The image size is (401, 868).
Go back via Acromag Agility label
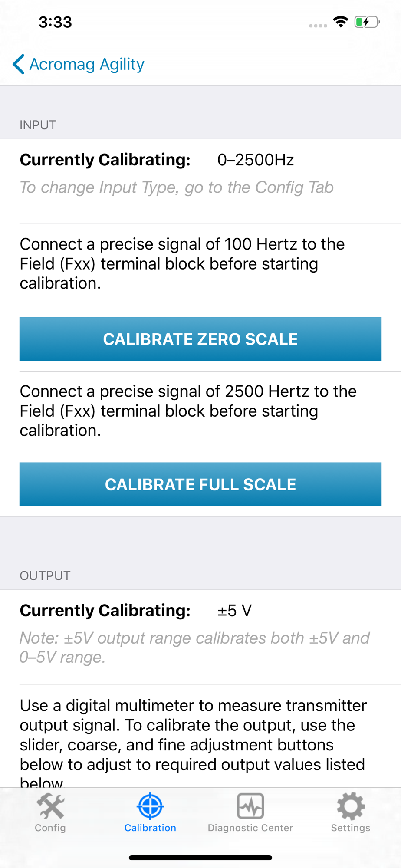pyautogui.click(x=87, y=64)
